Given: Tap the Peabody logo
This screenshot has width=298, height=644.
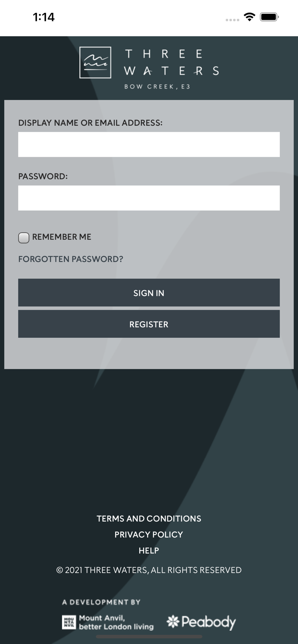Looking at the screenshot, I should tap(201, 622).
